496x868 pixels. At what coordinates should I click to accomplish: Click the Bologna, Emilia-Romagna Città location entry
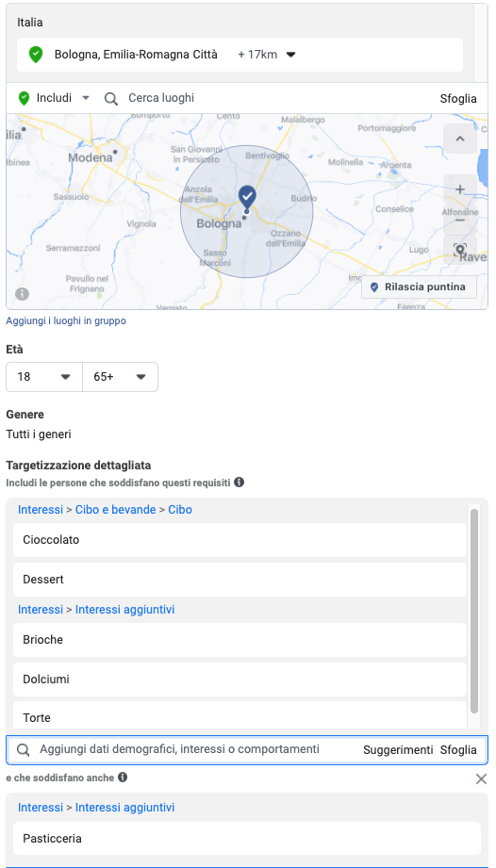pos(240,55)
